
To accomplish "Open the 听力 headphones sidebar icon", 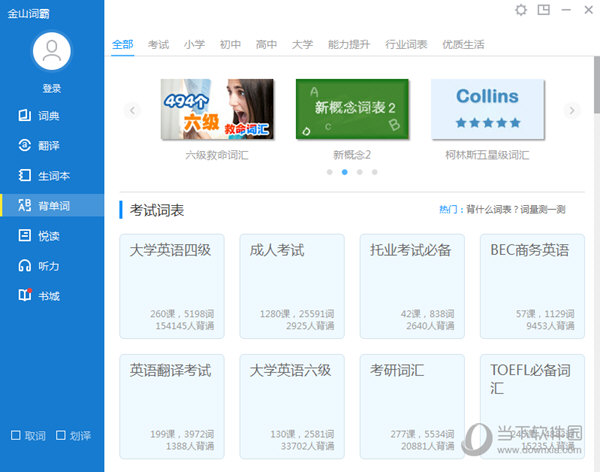I will point(25,266).
